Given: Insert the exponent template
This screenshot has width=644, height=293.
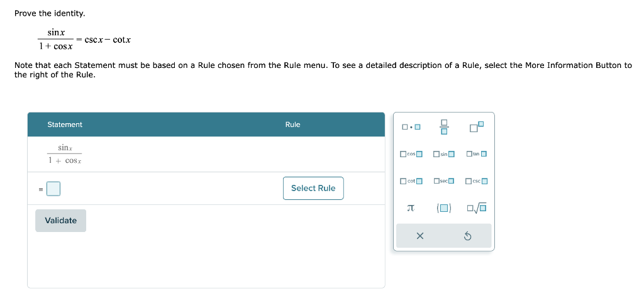Looking at the screenshot, I should (477, 127).
